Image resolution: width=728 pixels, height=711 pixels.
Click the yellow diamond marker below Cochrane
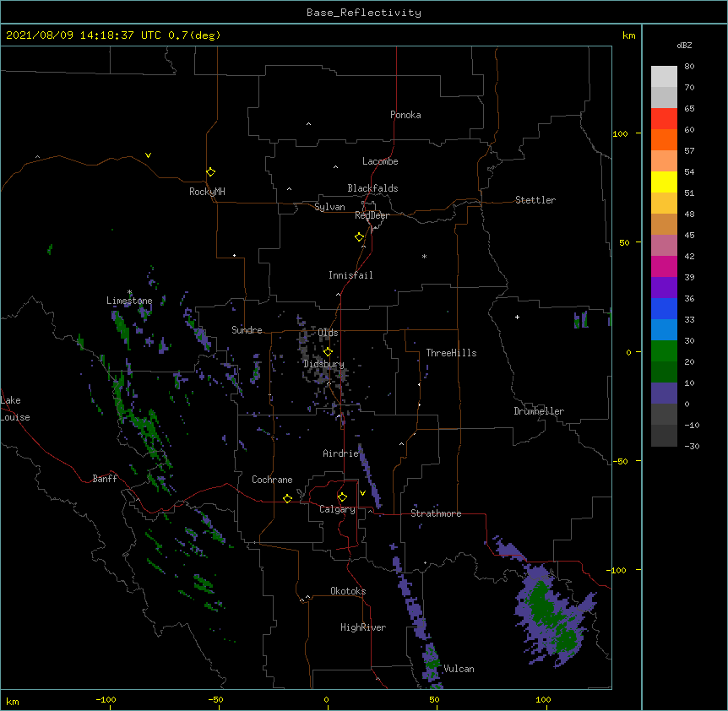click(287, 498)
